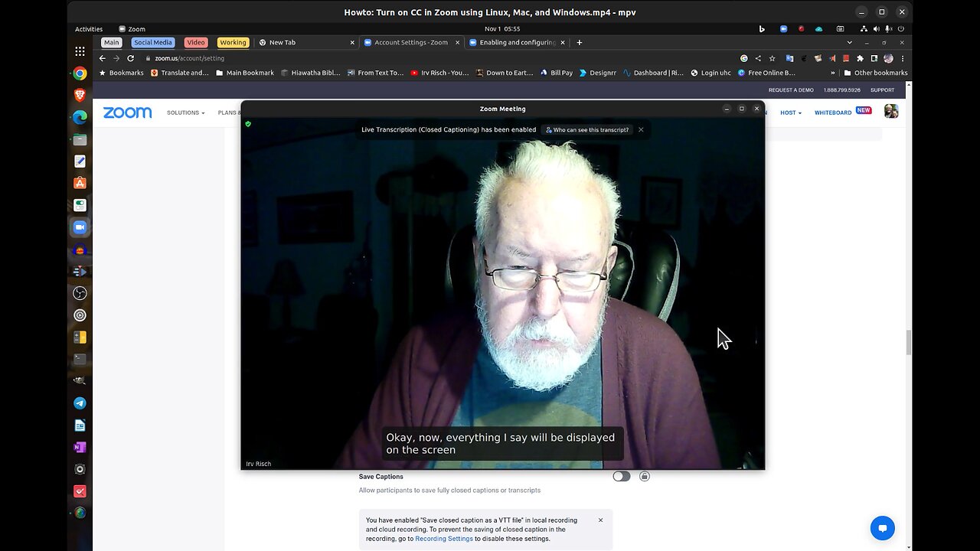Open Google Translate extension icon
This screenshot has width=980, height=551.
(789, 58)
